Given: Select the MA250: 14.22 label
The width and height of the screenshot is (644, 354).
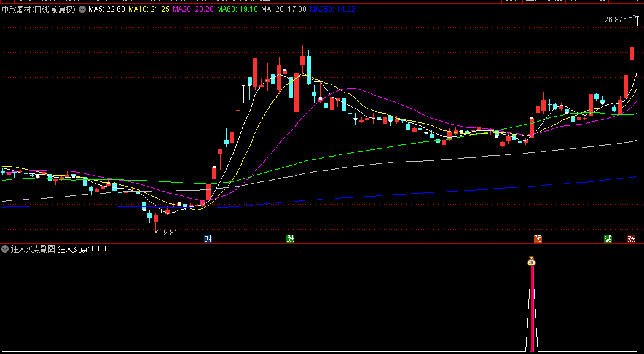Looking at the screenshot, I should [332, 9].
